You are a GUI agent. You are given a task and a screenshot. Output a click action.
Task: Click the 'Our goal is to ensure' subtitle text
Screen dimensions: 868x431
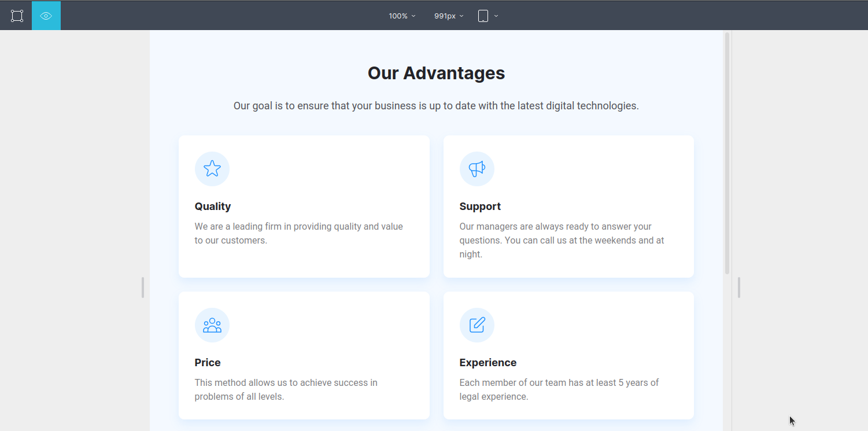click(x=436, y=106)
